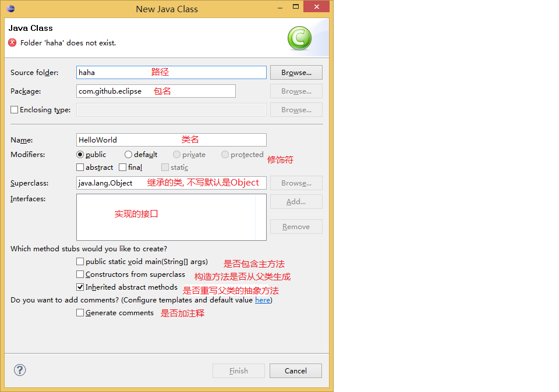Click the green Java Class icon

[x=299, y=38]
